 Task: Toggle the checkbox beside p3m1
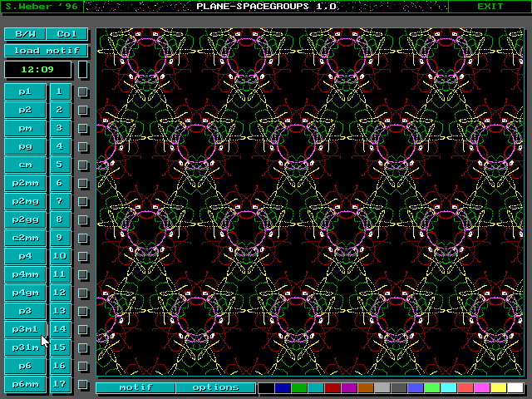pyautogui.click(x=82, y=330)
